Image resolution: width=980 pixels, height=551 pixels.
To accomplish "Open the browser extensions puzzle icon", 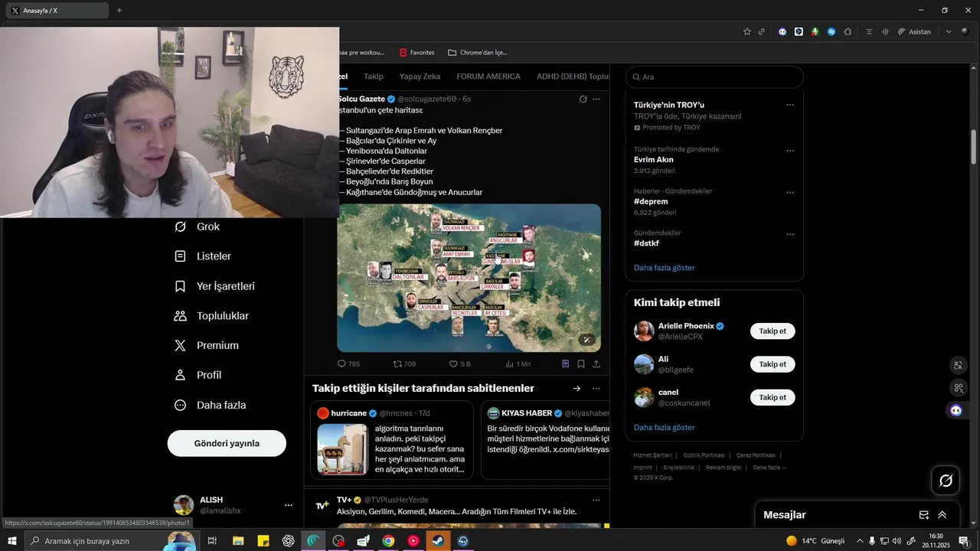I will point(848,31).
